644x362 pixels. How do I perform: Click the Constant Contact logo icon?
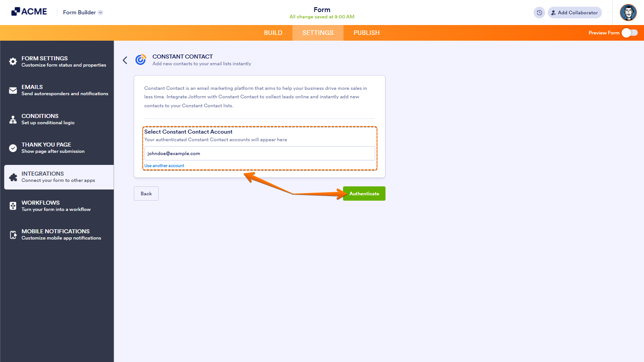141,60
